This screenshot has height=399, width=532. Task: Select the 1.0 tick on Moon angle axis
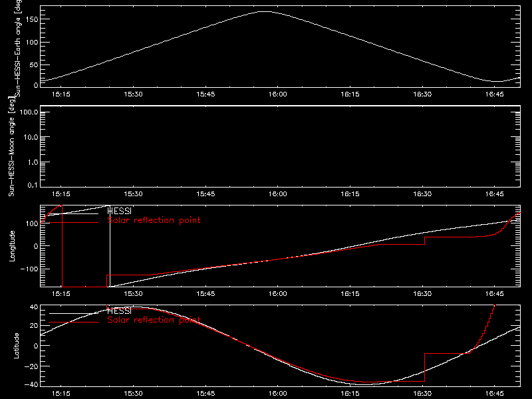coord(33,162)
